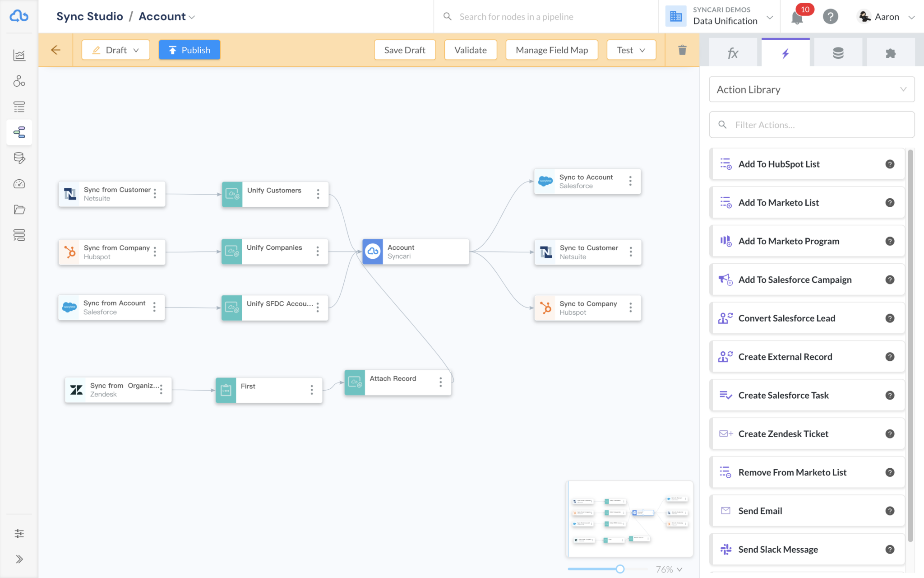Expand the sidebar with the double-chevron icon
Image resolution: width=924 pixels, height=578 pixels.
[19, 559]
